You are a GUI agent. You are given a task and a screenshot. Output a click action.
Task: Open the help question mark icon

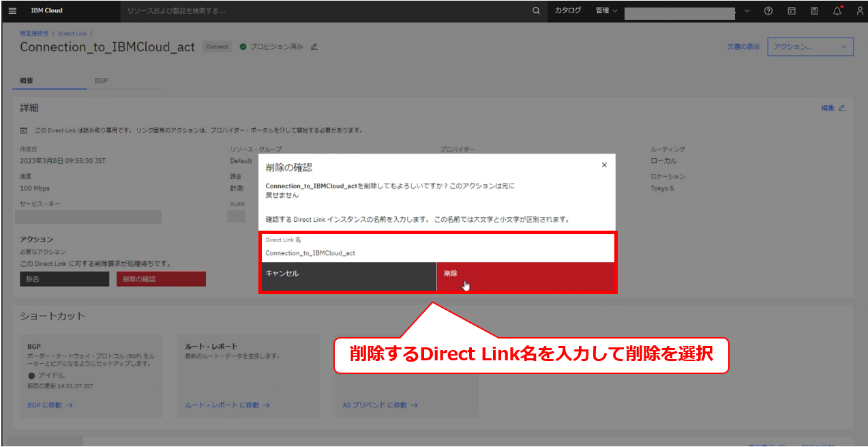pos(768,11)
